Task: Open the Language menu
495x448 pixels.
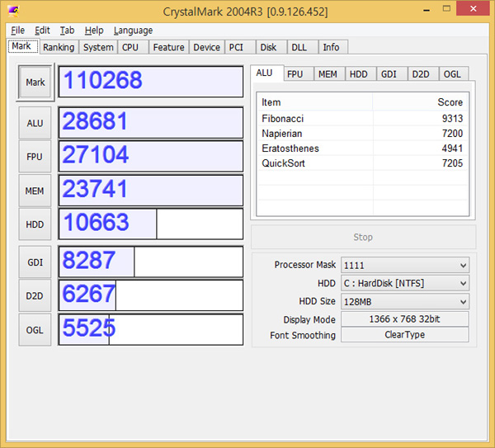Action: 133,31
